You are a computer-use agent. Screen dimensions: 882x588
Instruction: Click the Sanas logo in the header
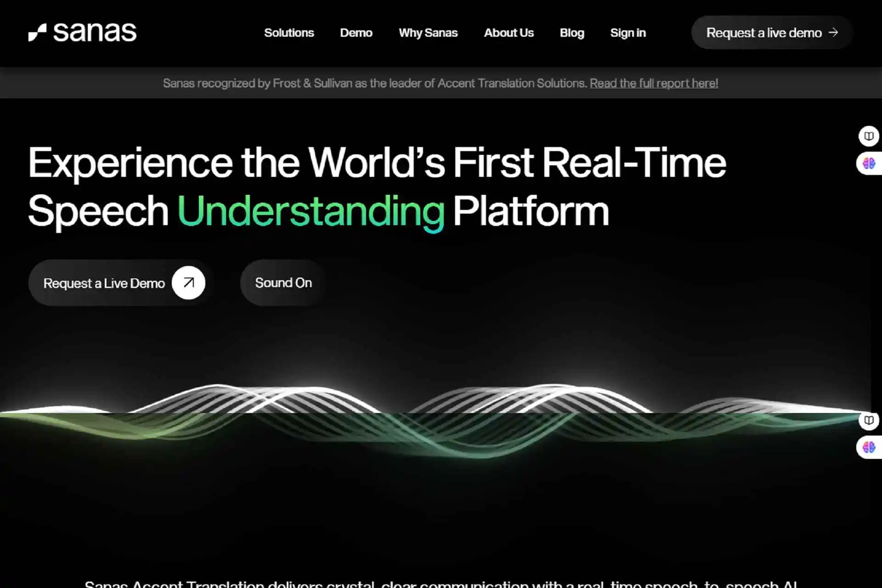click(x=82, y=32)
